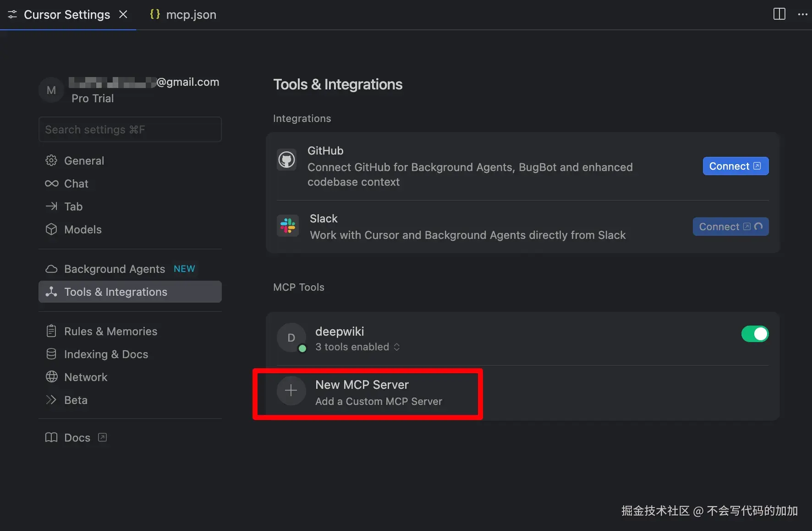
Task: Click the GitHub logo icon
Action: 287,160
